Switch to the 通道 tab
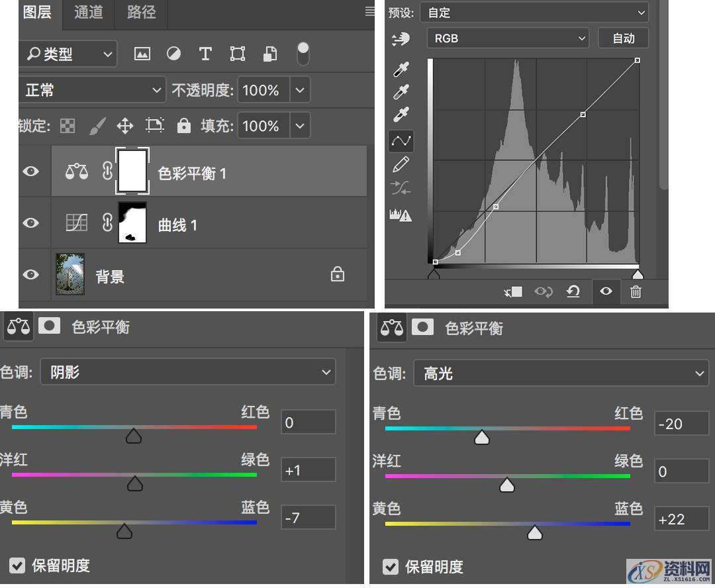The width and height of the screenshot is (715, 588). (x=88, y=12)
